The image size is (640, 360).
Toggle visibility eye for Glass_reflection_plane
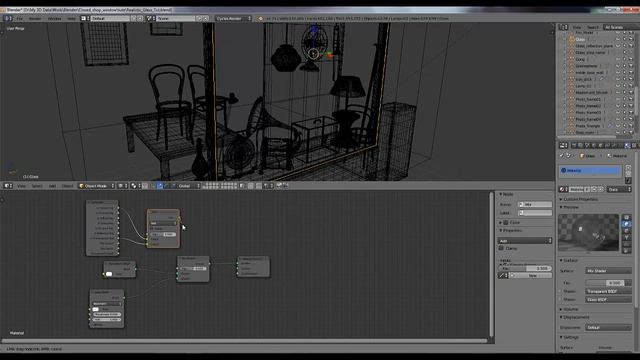pos(618,46)
